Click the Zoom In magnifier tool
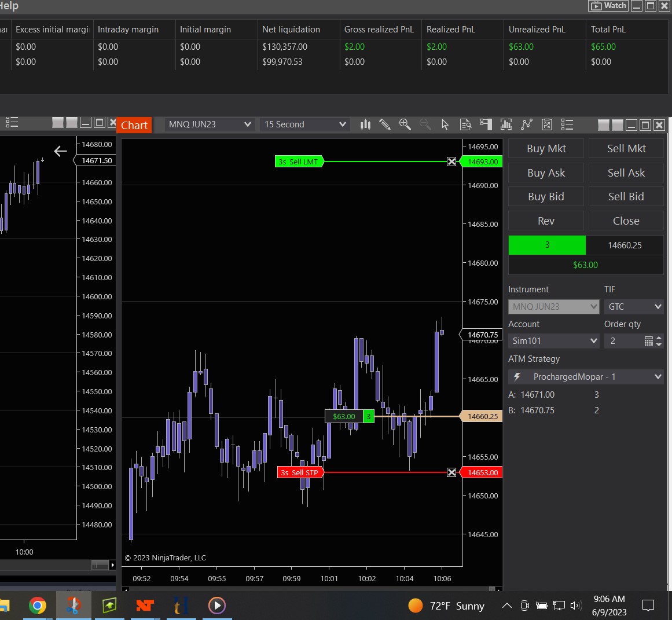The width and height of the screenshot is (672, 620). click(405, 124)
